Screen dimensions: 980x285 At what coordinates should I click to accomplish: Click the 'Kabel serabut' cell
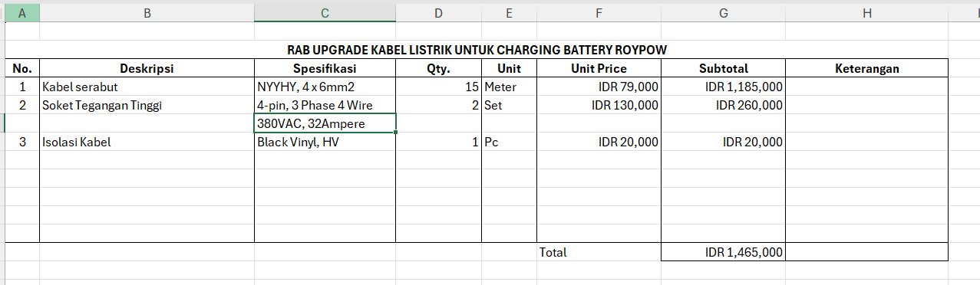point(147,87)
